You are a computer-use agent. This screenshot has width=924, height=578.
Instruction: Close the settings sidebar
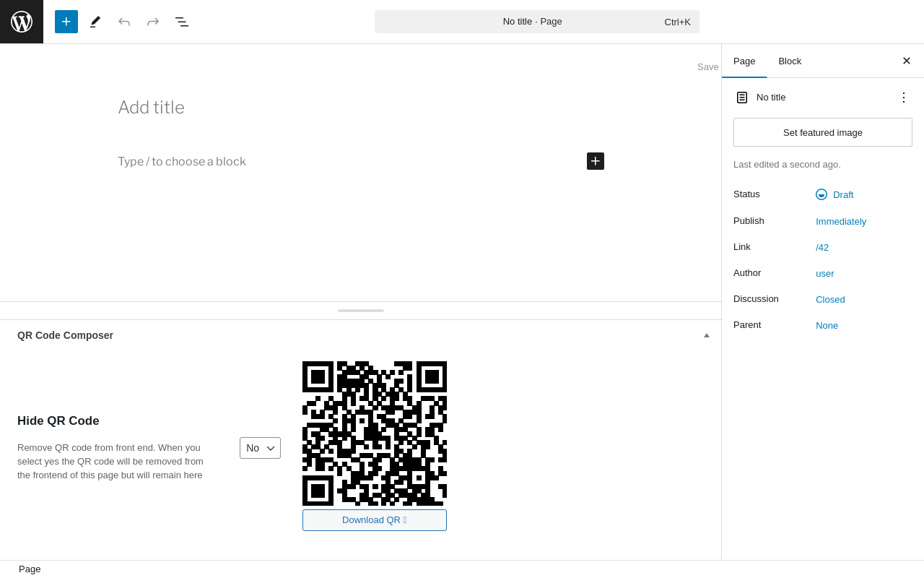click(907, 61)
